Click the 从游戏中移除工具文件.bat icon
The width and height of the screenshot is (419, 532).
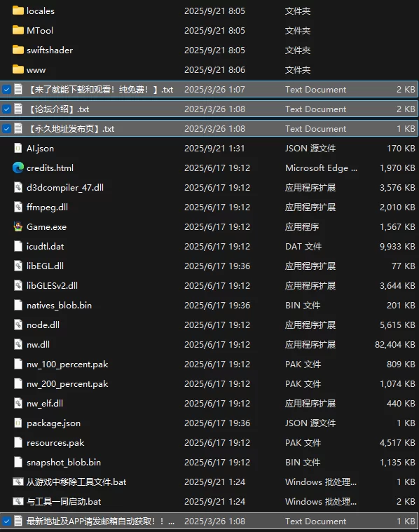click(x=18, y=482)
